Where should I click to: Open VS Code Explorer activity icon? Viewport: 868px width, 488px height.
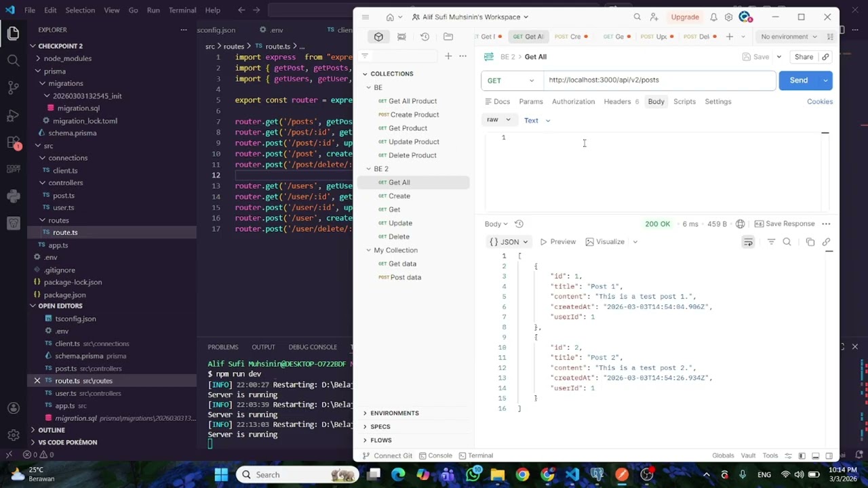point(13,33)
